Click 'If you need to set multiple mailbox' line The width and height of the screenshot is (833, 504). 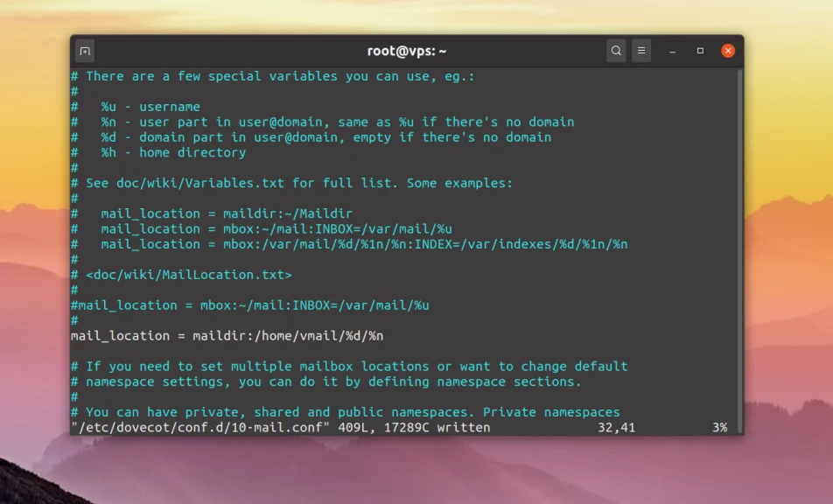click(x=349, y=367)
